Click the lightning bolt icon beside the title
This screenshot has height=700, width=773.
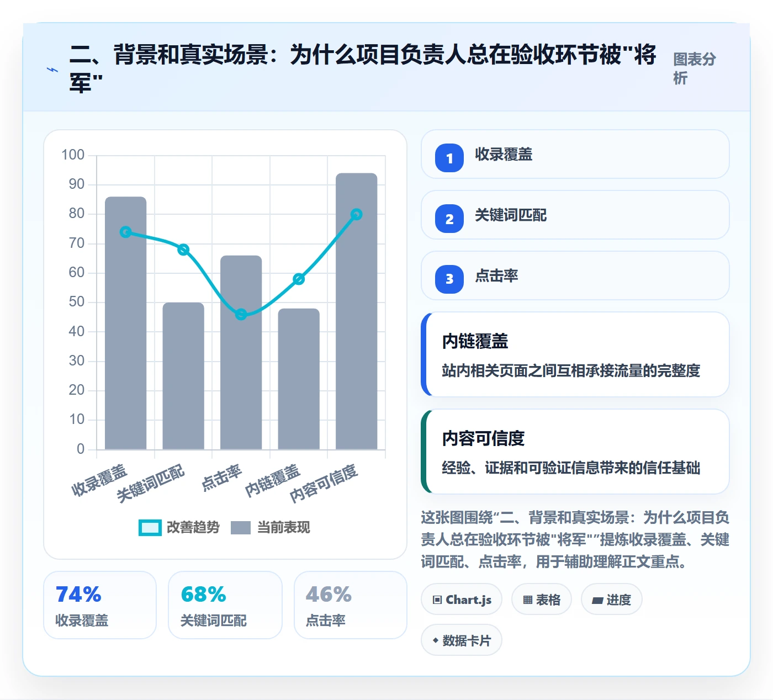tap(52, 70)
